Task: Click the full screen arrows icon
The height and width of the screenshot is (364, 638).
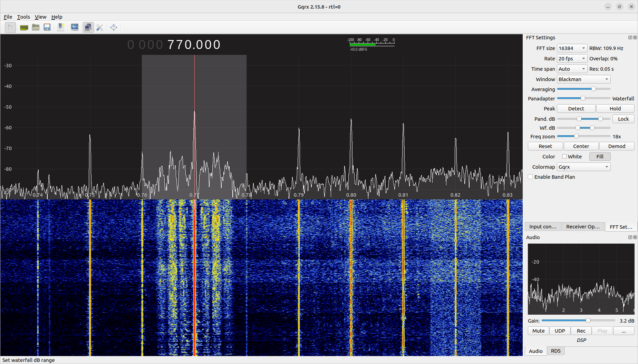Action: tap(114, 27)
